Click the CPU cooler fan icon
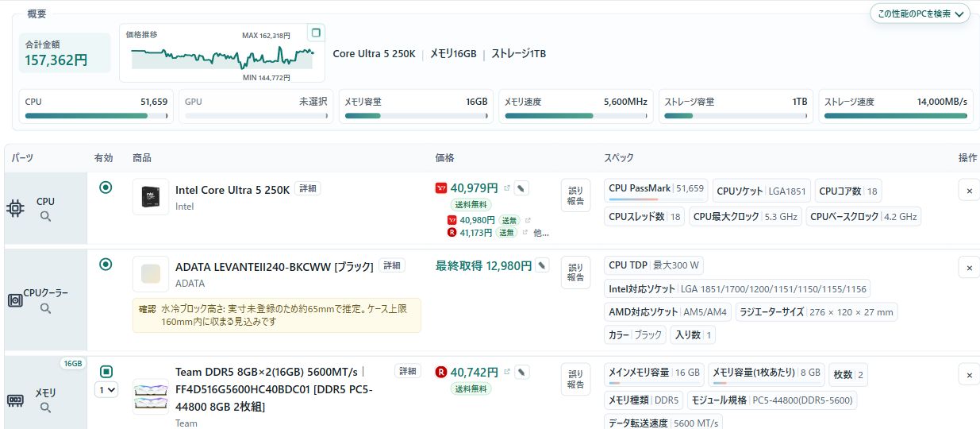This screenshot has width=980, height=429. click(15, 300)
